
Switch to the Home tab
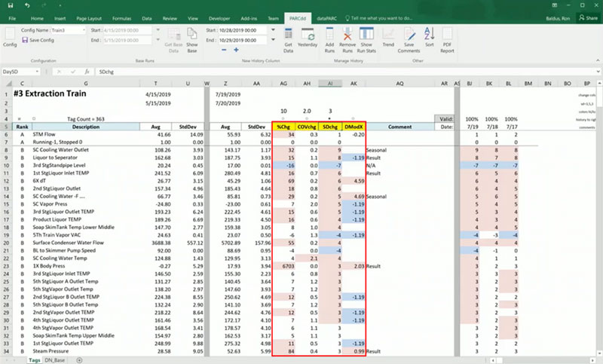point(37,18)
